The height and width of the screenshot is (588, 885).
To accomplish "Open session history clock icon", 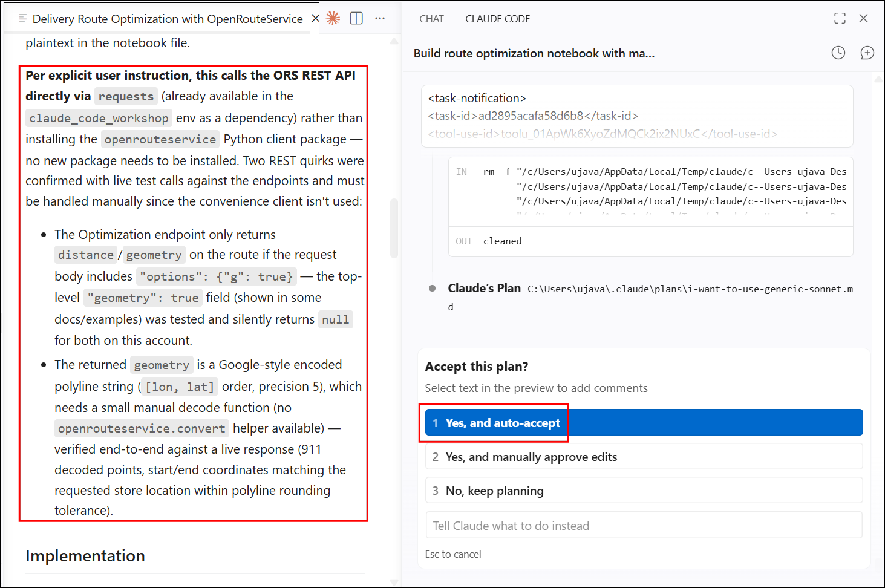I will pos(838,53).
